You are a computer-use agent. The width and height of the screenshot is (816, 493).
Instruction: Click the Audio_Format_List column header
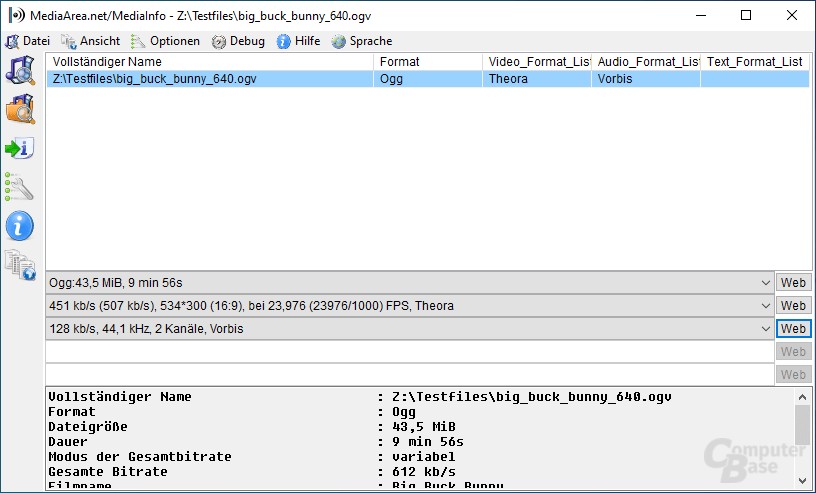point(646,61)
